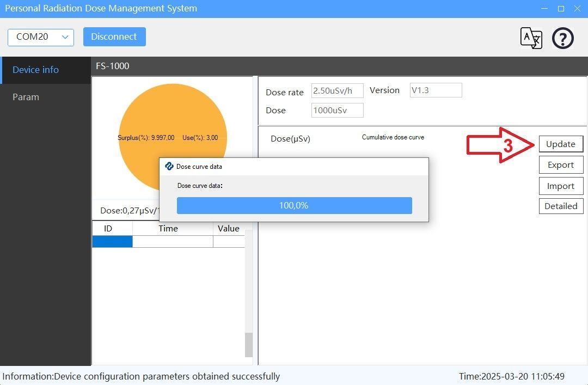588x385 pixels.
Task: Switch to the Device info tab
Action: coord(36,70)
